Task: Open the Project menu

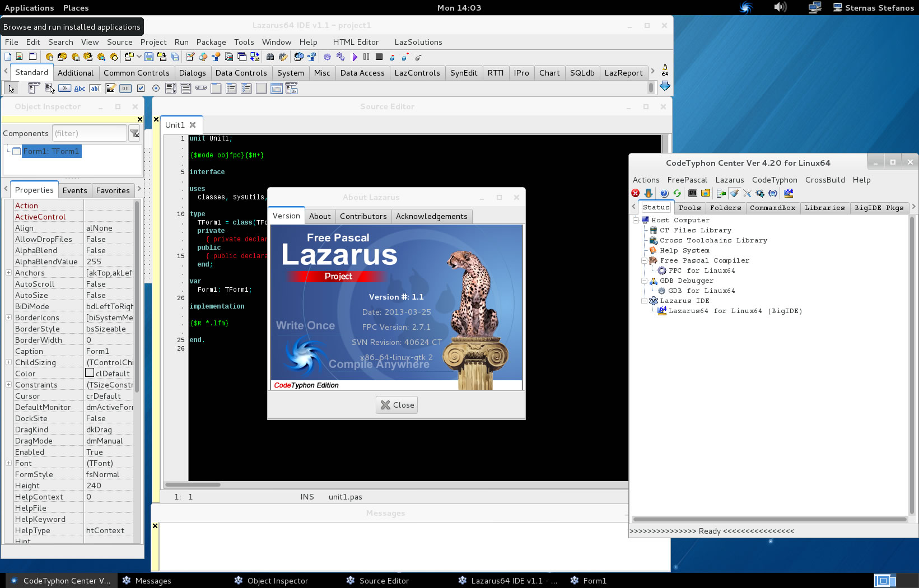Action: point(153,42)
